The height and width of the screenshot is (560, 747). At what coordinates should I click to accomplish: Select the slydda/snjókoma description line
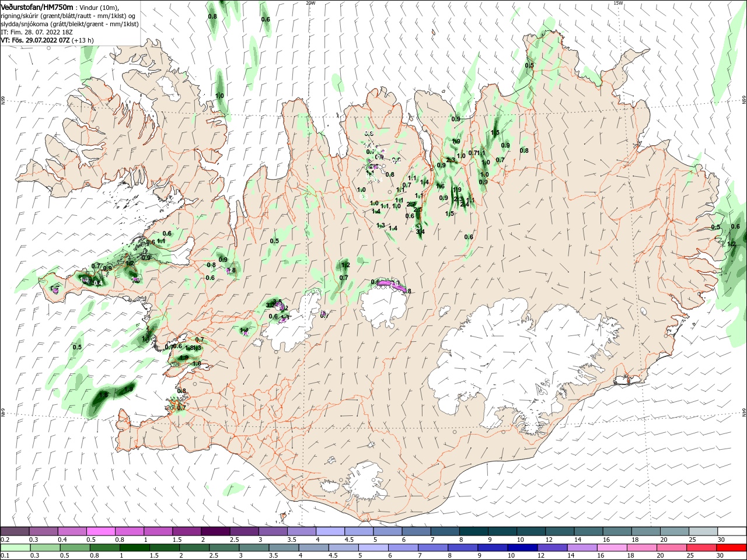[69, 24]
